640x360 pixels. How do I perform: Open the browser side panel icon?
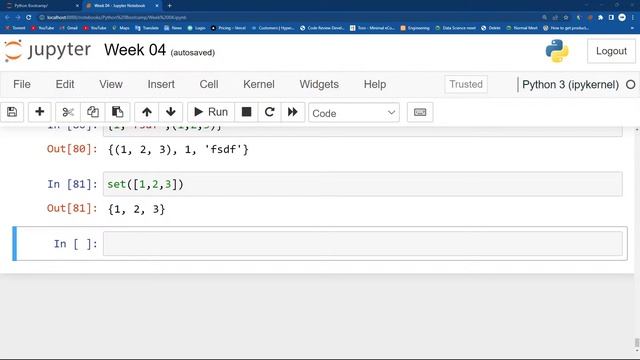click(x=611, y=17)
